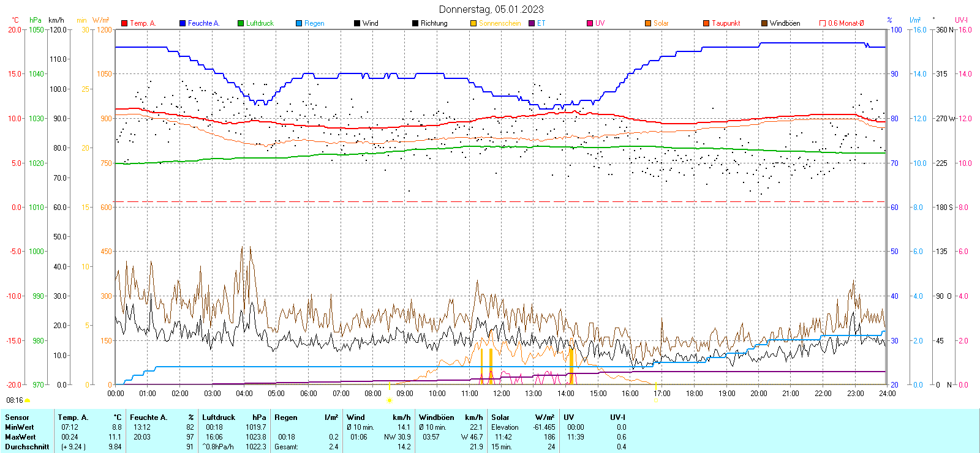Select the MaxWert row label
The image size is (980, 453).
point(20,437)
